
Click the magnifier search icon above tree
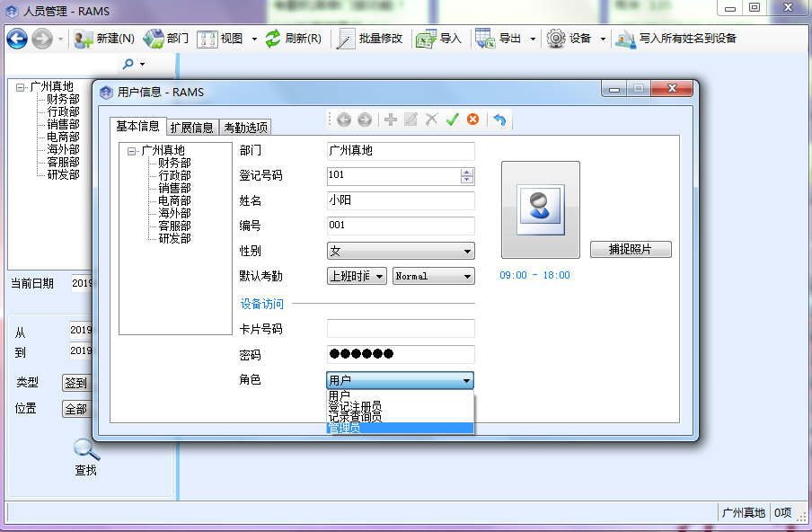128,64
